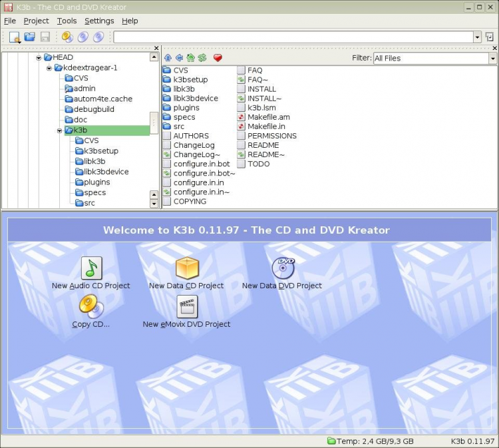
Task: Close the file browser panel
Action: pyautogui.click(x=494, y=48)
